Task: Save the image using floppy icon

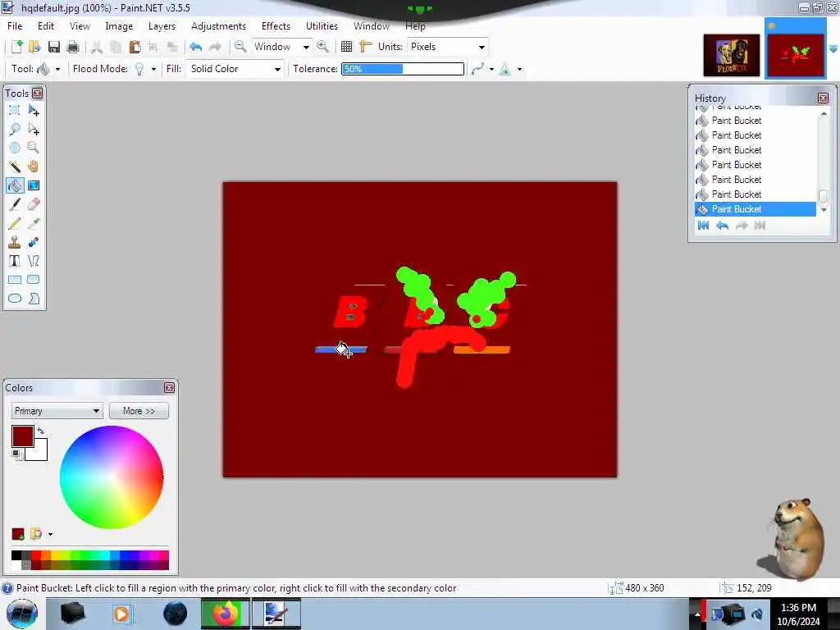Action: click(54, 47)
